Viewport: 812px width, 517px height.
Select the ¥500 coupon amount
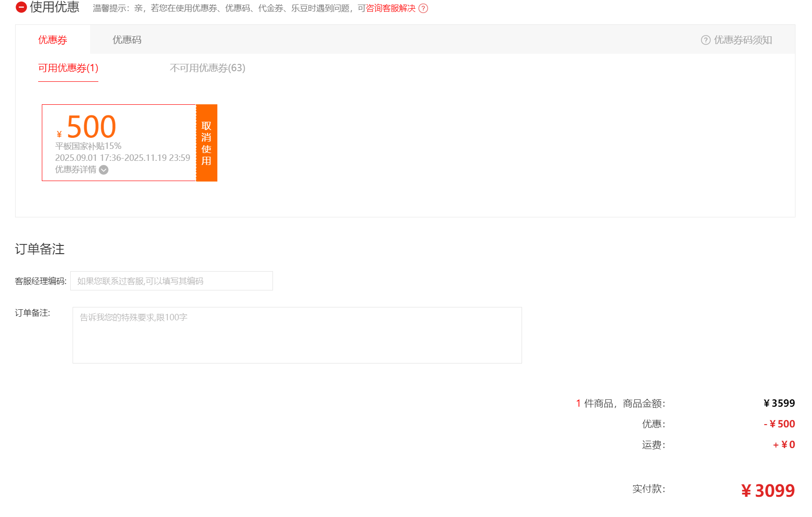(x=91, y=127)
